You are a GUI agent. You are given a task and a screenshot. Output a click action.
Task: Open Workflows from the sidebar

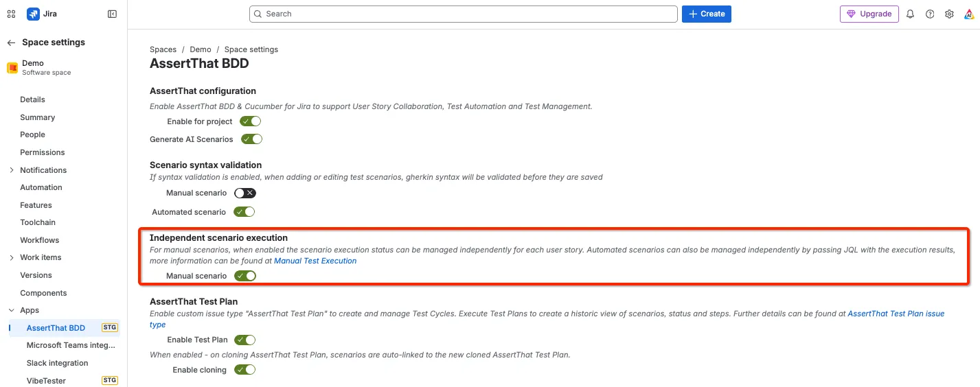click(x=40, y=240)
